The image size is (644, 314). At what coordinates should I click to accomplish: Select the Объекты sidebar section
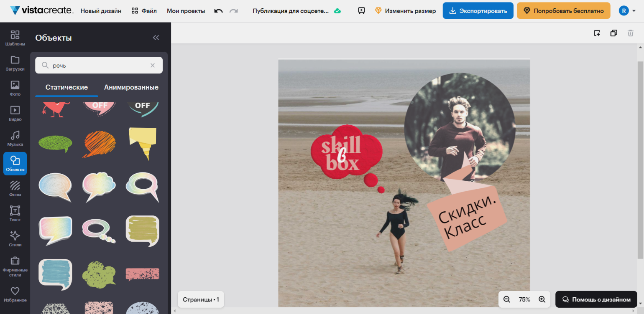click(15, 163)
